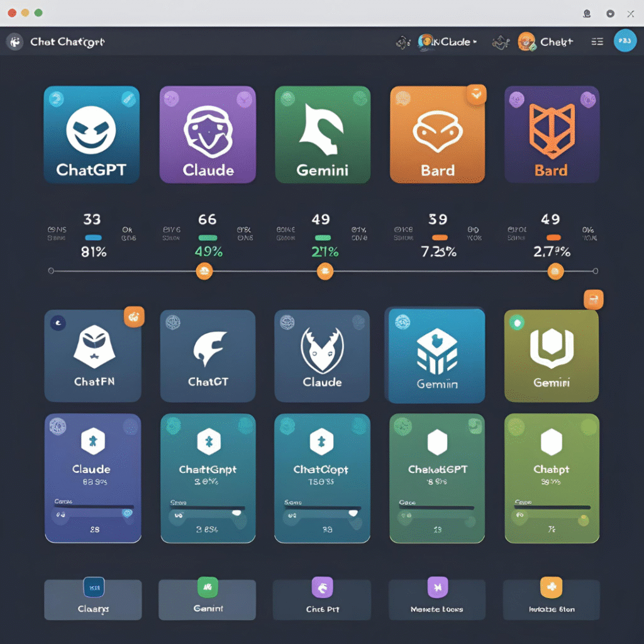Viewport: 644px width, 644px height.
Task: Open the blue Gemiin card with cube logo
Action: click(436, 356)
